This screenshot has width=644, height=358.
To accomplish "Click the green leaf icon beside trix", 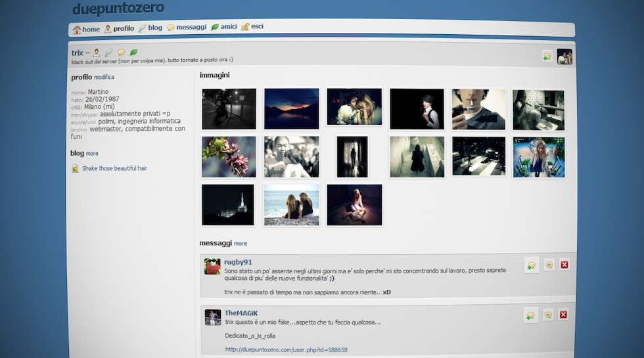I will tap(133, 53).
